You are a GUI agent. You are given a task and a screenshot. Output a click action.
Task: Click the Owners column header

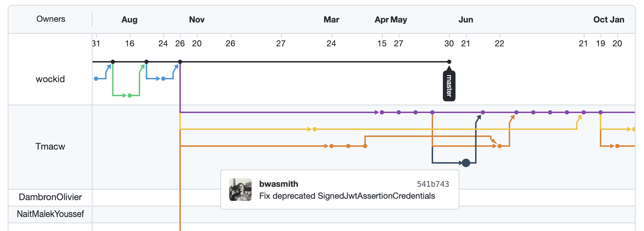tap(51, 19)
